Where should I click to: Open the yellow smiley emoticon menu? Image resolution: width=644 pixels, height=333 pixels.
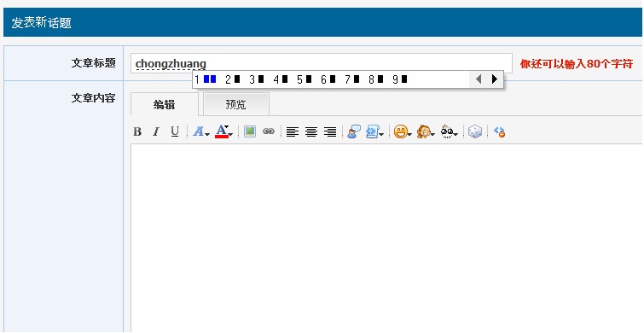click(403, 132)
